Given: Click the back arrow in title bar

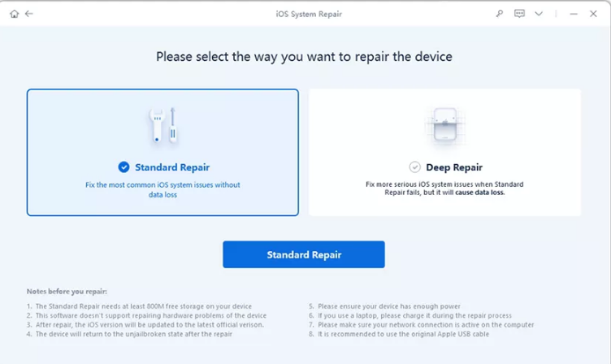Looking at the screenshot, I should (x=29, y=14).
